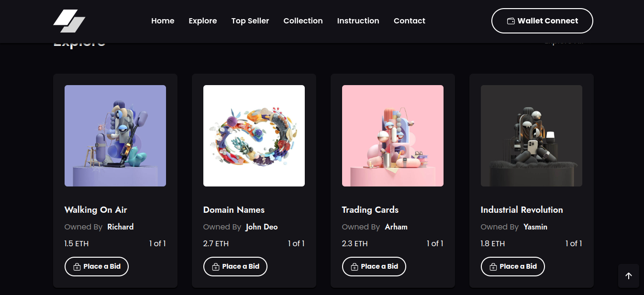Viewport: 644px width, 295px height.
Task: Click bag icon on Trading Cards bid
Action: (x=355, y=267)
